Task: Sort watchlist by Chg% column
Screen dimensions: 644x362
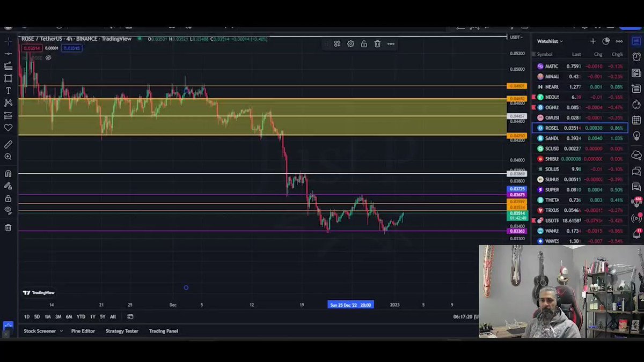Action: (x=617, y=54)
